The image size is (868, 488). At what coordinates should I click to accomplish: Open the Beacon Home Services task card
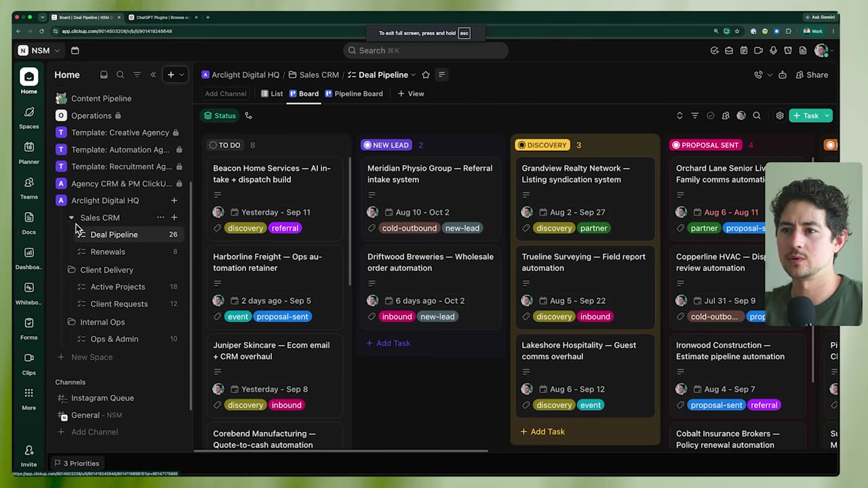click(x=275, y=200)
